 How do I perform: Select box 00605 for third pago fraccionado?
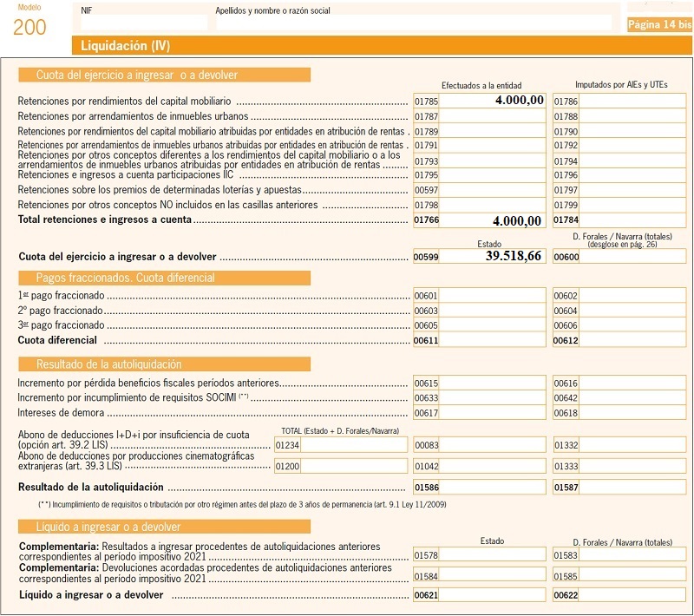pyautogui.click(x=492, y=325)
